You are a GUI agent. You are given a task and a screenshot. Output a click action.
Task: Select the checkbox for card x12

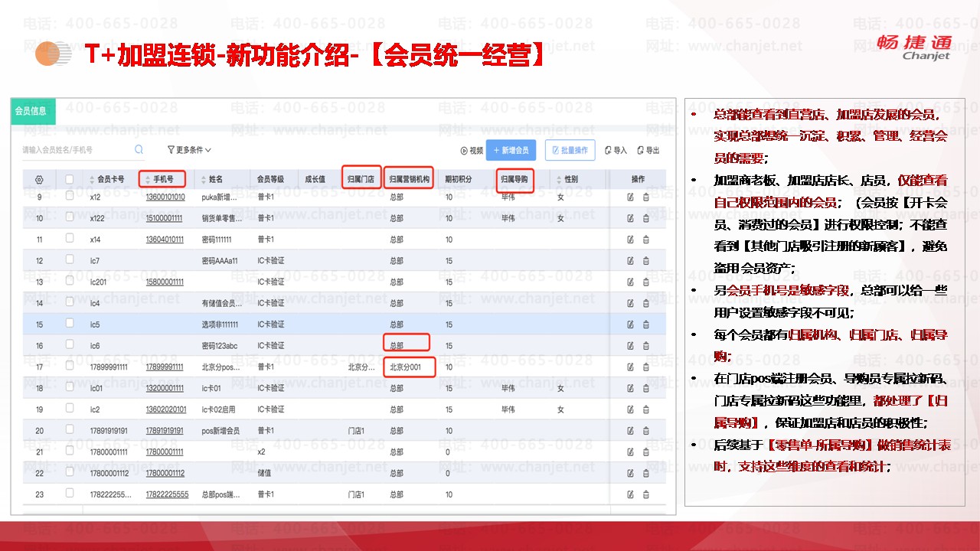pos(70,196)
